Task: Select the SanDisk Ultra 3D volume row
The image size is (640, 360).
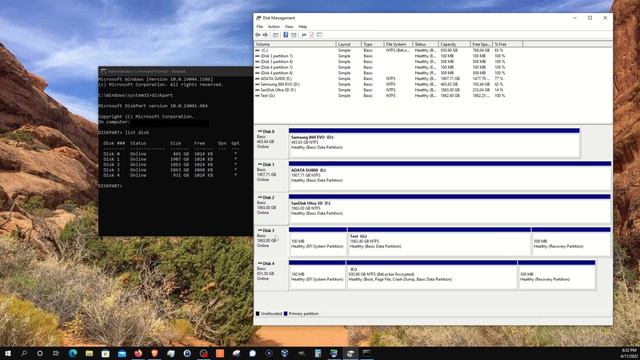Action: tap(380, 90)
